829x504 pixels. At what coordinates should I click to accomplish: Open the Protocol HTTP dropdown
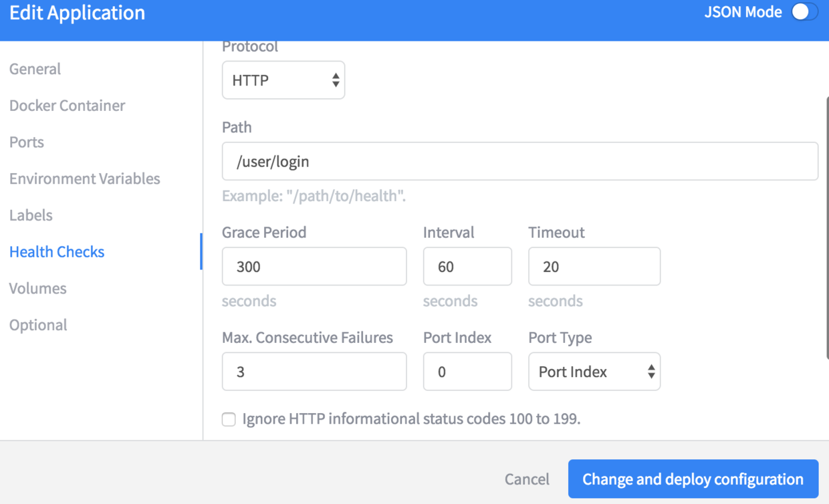click(283, 80)
